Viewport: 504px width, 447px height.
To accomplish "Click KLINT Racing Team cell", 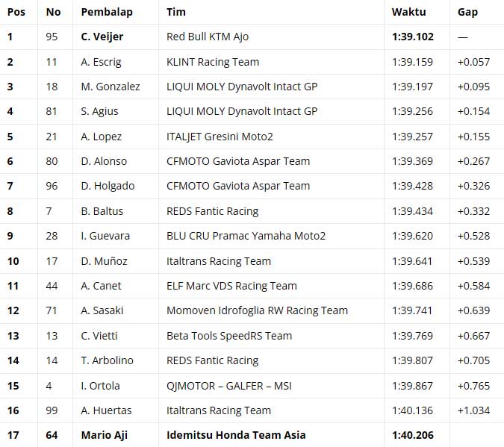I will (x=213, y=62).
